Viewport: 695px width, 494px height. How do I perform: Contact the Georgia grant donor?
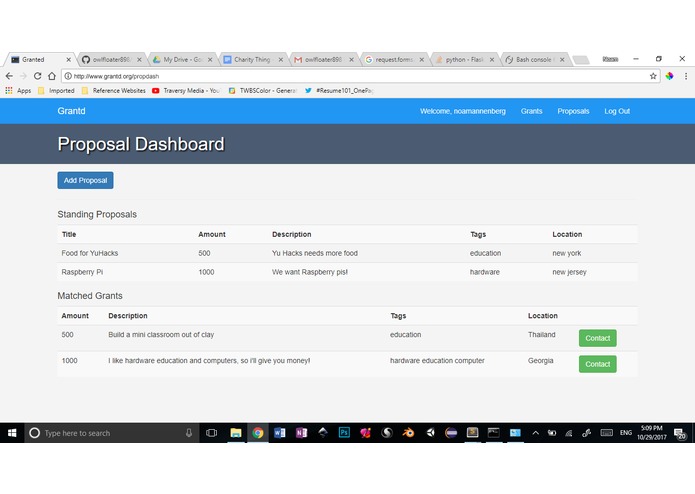(597, 364)
